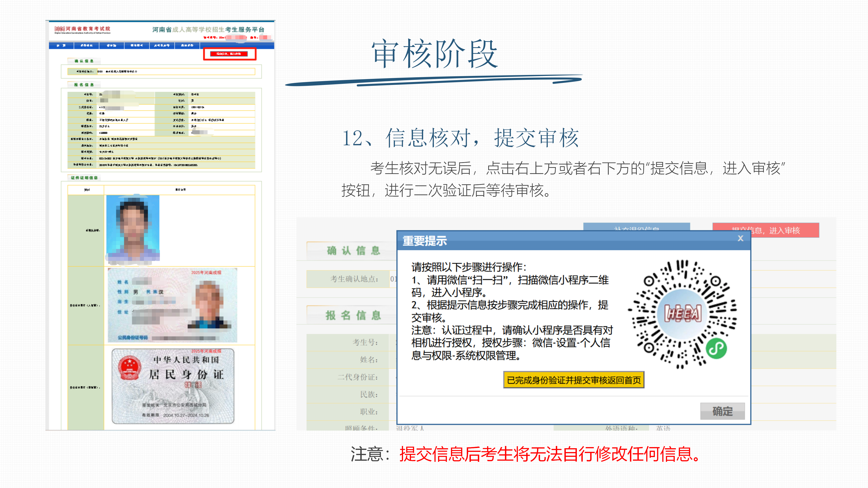Click the 河南省成人高等学校招生考生服务平台 title banner
868x488 pixels.
(208, 30)
